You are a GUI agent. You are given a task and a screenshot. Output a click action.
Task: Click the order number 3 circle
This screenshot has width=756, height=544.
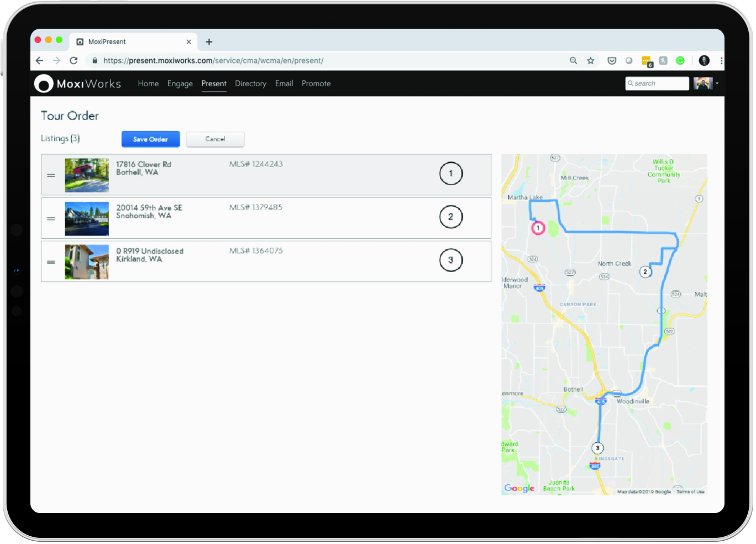click(450, 260)
